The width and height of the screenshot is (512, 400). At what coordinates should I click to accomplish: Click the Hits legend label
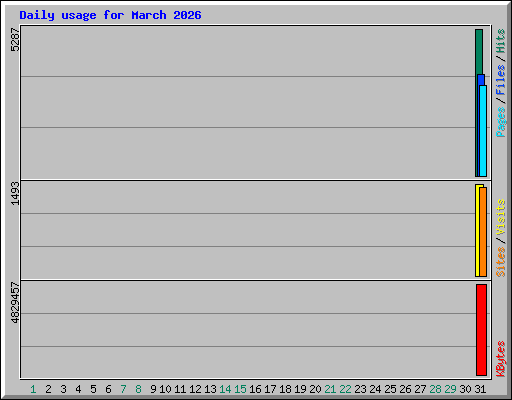point(501,41)
